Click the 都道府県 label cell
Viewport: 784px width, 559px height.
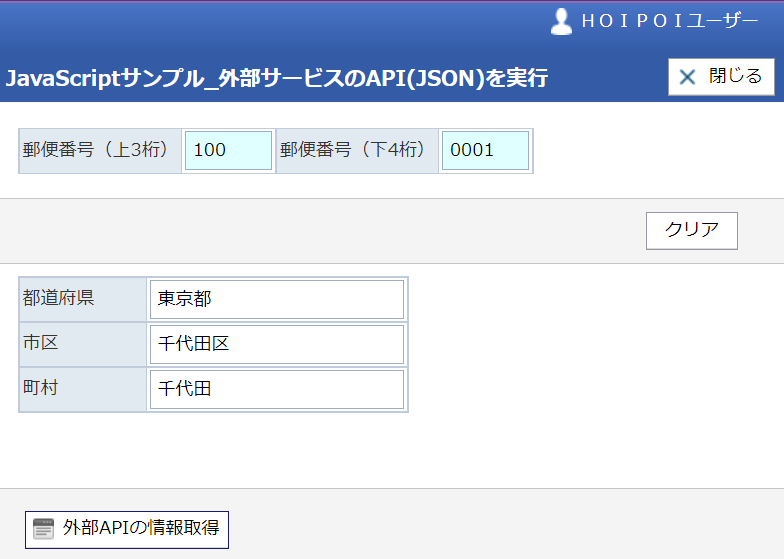82,299
